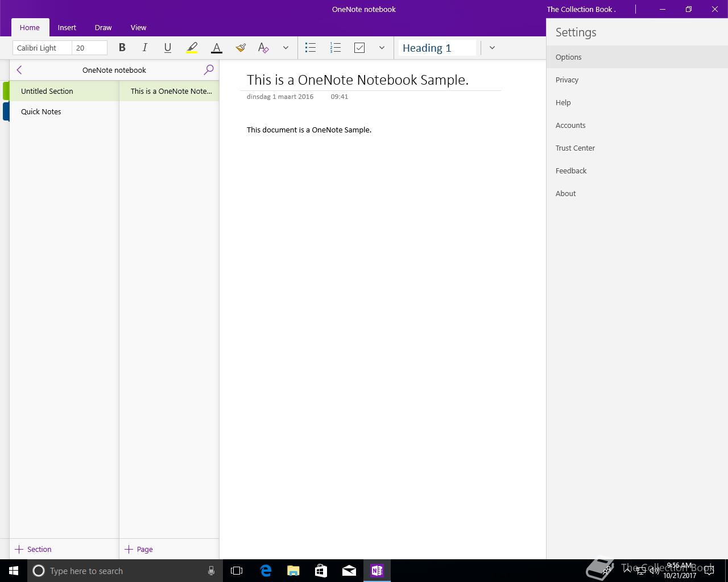Select the Format Painter brush

click(240, 48)
